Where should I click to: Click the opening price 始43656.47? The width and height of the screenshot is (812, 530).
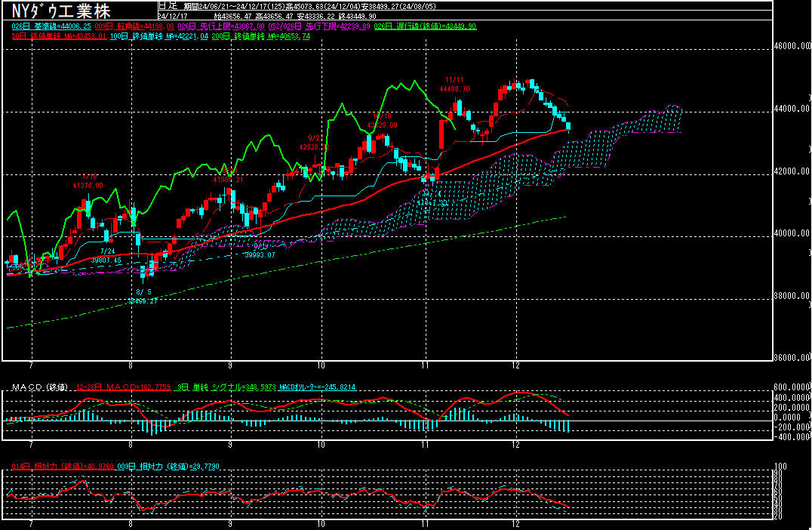click(x=232, y=17)
